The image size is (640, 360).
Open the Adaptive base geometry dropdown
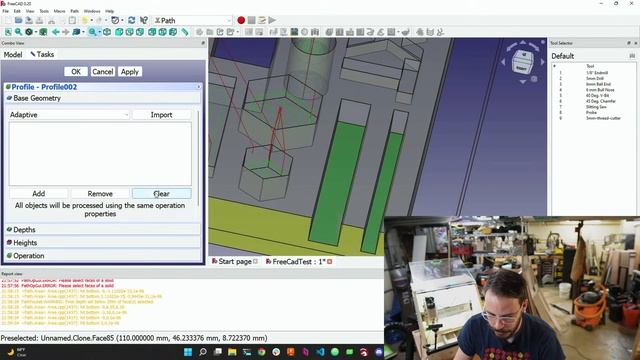pos(69,115)
